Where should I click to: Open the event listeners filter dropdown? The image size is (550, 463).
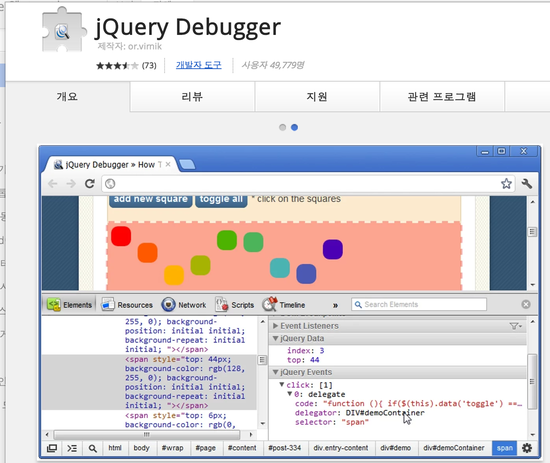click(x=516, y=326)
